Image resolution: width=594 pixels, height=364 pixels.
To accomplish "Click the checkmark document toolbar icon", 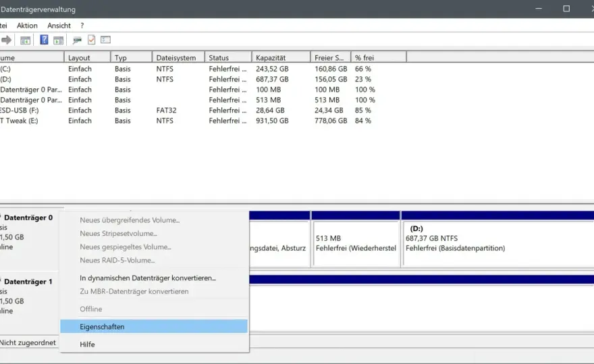I will [x=91, y=40].
